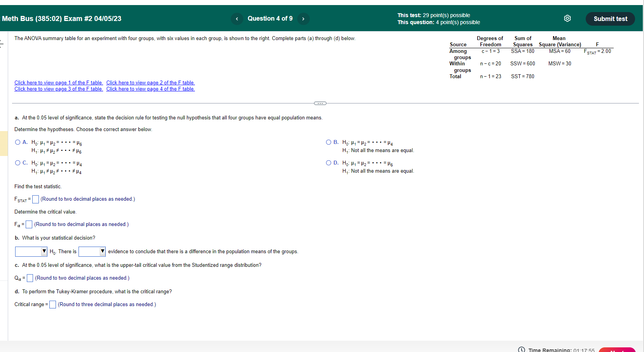Open page 4 of the F table

[x=150, y=89]
